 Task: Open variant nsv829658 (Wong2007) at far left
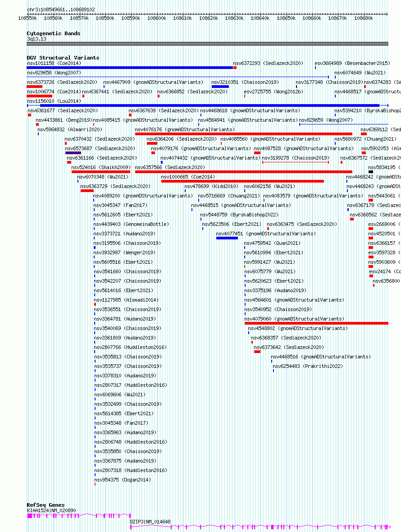click(54, 73)
